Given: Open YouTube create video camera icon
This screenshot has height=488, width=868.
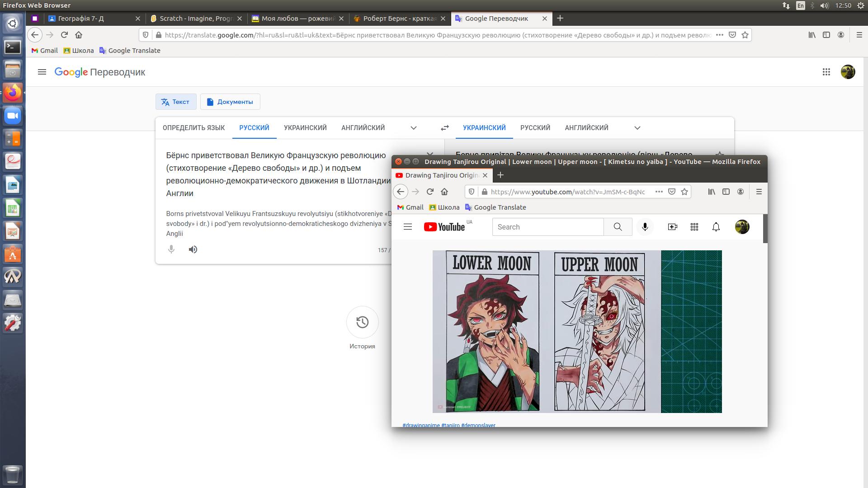Looking at the screenshot, I should [x=672, y=227].
